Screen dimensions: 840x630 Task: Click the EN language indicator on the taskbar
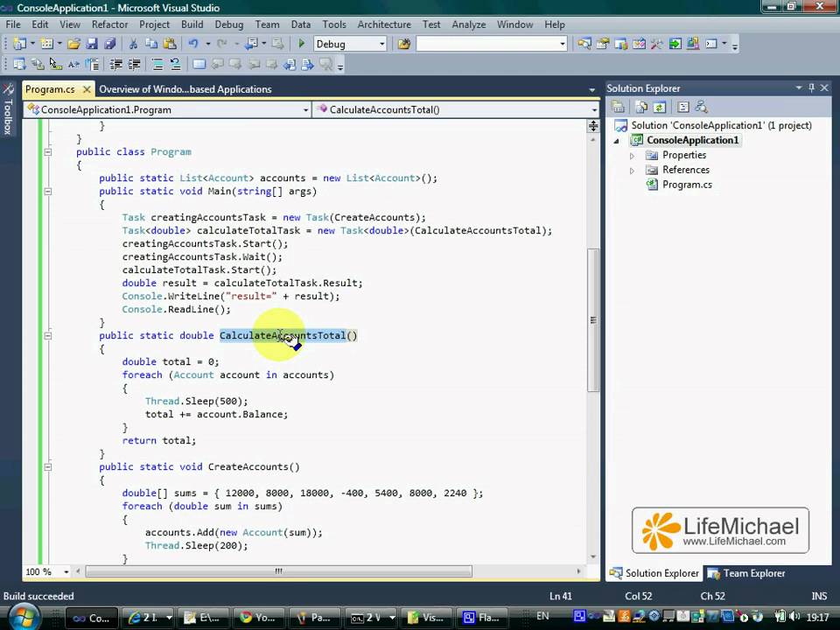tap(542, 617)
